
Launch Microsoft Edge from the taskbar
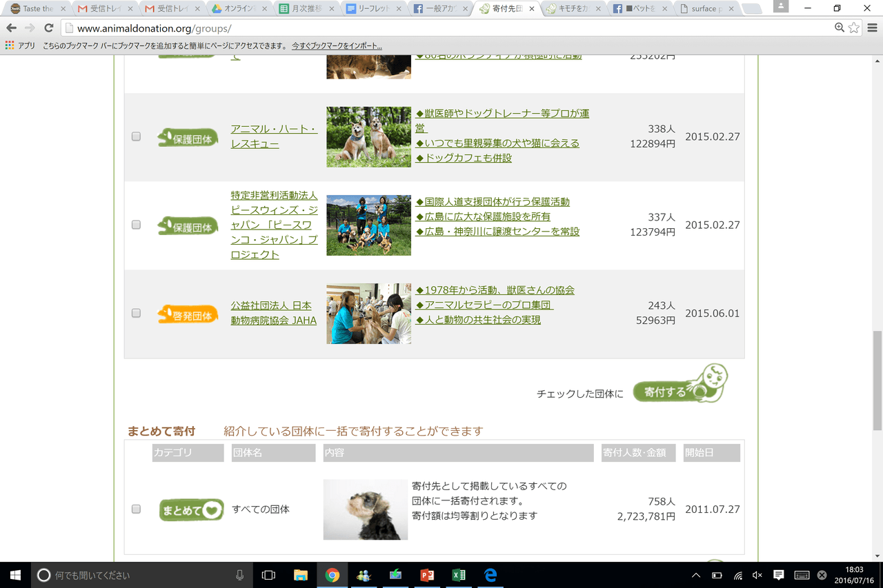click(x=490, y=575)
